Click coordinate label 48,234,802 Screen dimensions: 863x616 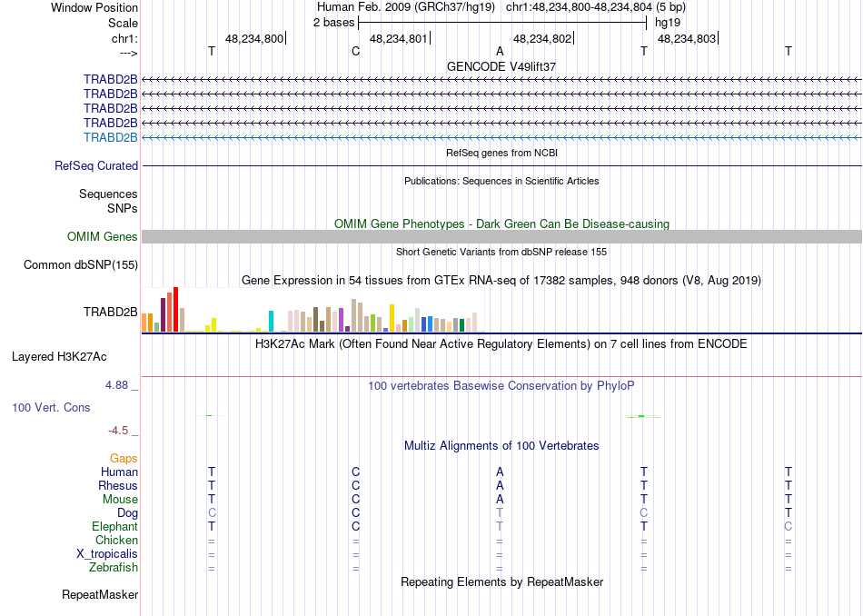[542, 38]
